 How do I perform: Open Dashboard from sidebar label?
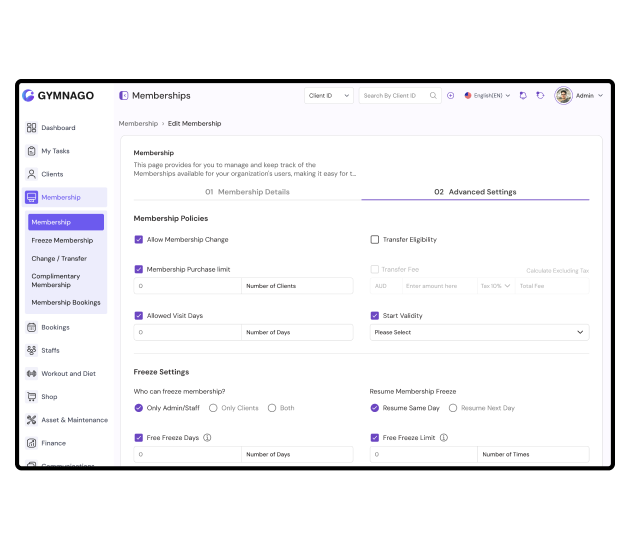(x=58, y=128)
